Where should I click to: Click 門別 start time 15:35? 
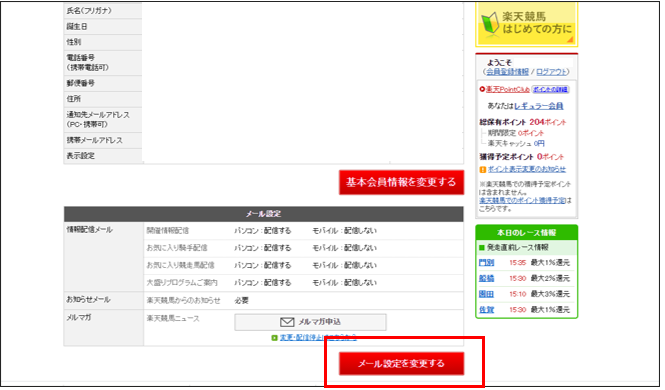(517, 263)
